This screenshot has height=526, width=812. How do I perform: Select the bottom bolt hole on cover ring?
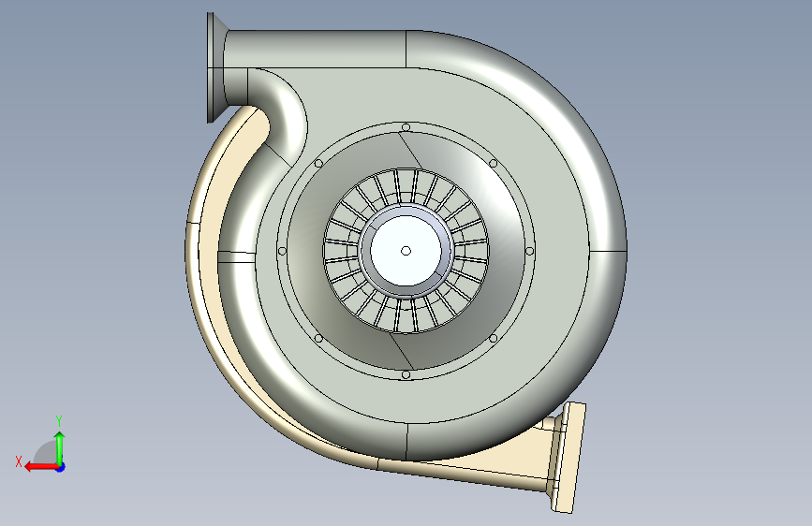click(x=406, y=374)
